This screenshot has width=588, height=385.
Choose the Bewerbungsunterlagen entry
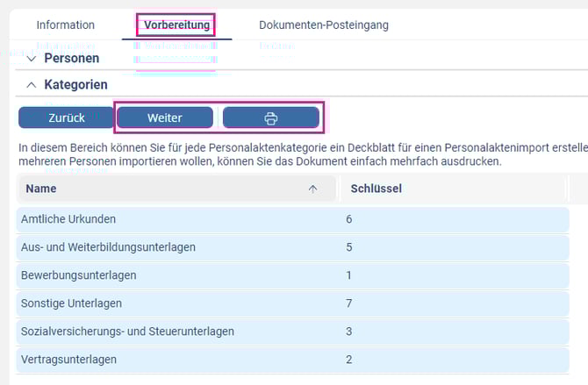(x=78, y=274)
